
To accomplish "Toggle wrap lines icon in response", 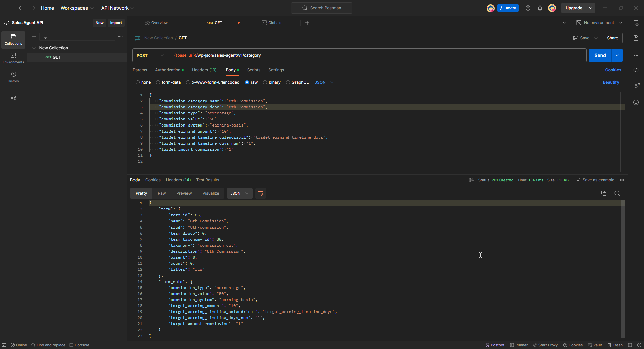I will pyautogui.click(x=261, y=193).
